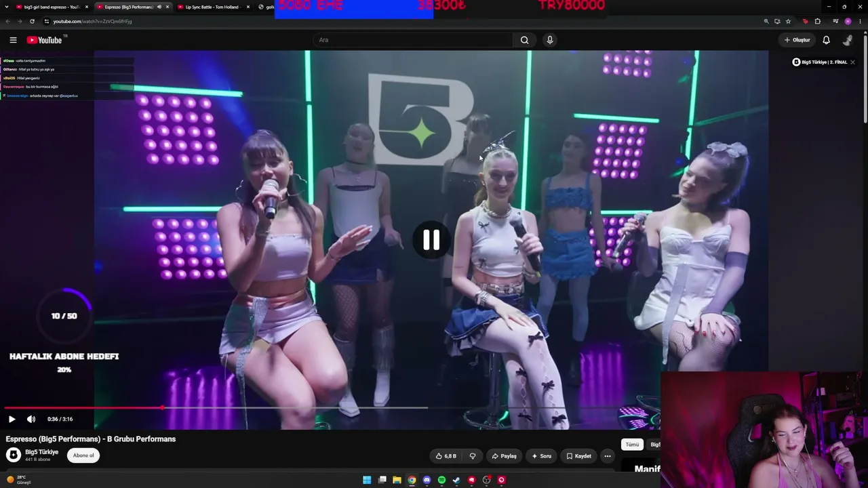The image size is (868, 488).
Task: Open Task View on the taskbar
Action: click(382, 480)
